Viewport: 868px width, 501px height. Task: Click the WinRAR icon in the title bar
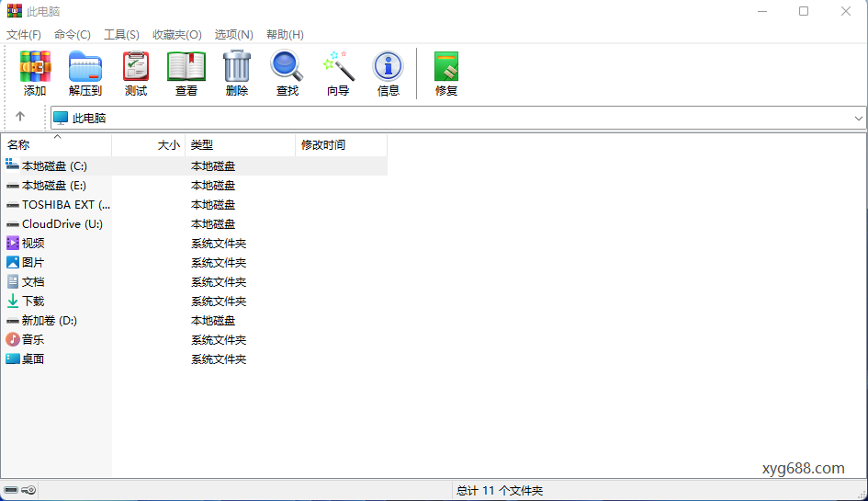tap(15, 11)
